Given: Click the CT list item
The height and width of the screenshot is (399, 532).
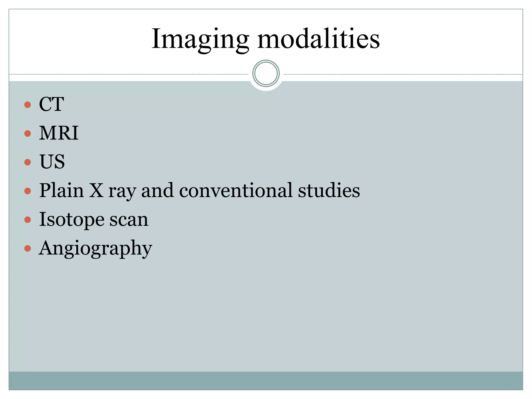Looking at the screenshot, I should coord(51,104).
